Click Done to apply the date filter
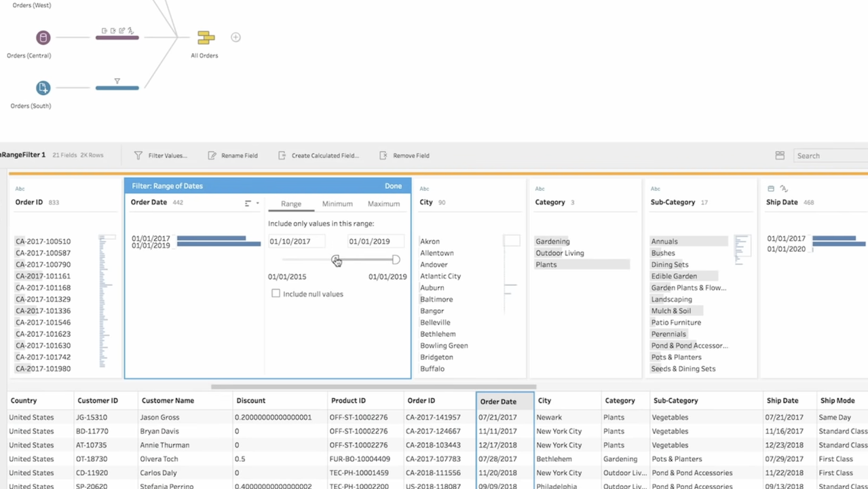The height and width of the screenshot is (489, 868). (x=393, y=185)
